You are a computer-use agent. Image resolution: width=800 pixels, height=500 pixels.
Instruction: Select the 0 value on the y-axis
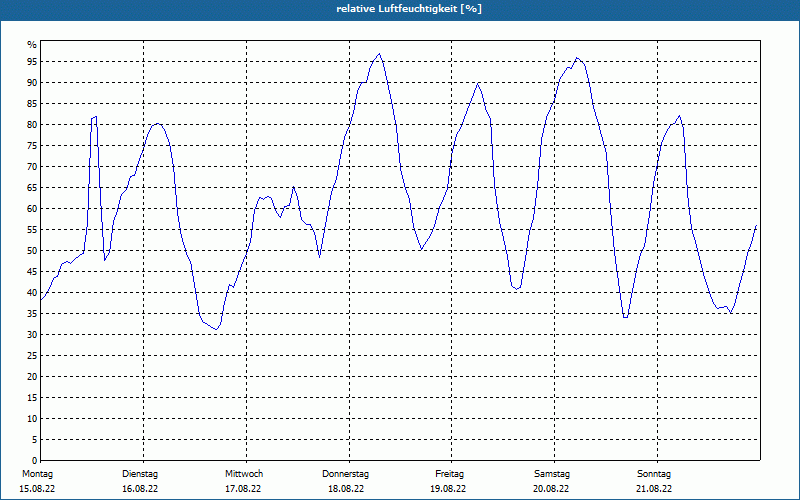pos(34,460)
